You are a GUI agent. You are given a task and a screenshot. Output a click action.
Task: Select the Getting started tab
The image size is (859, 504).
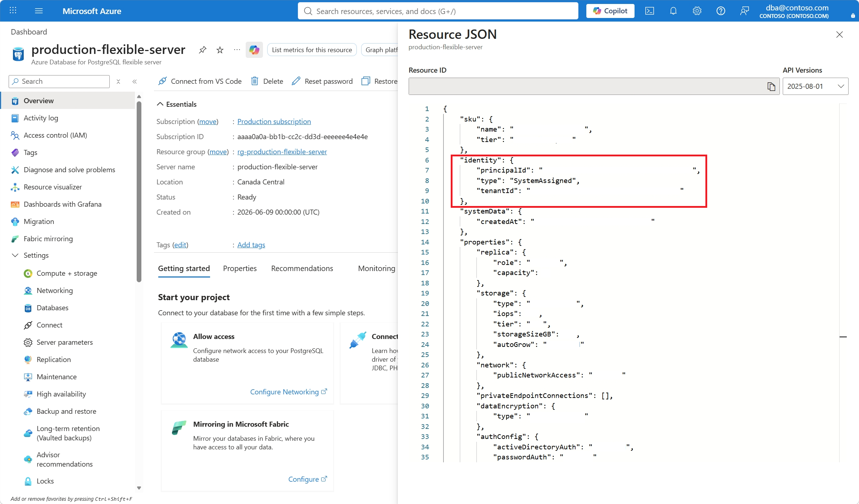pyautogui.click(x=184, y=269)
